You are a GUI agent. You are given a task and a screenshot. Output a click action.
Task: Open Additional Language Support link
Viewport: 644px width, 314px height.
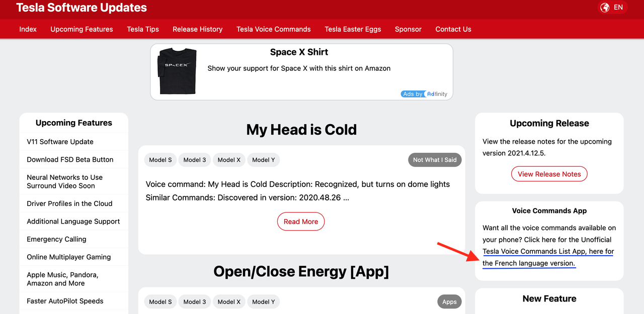(x=73, y=221)
